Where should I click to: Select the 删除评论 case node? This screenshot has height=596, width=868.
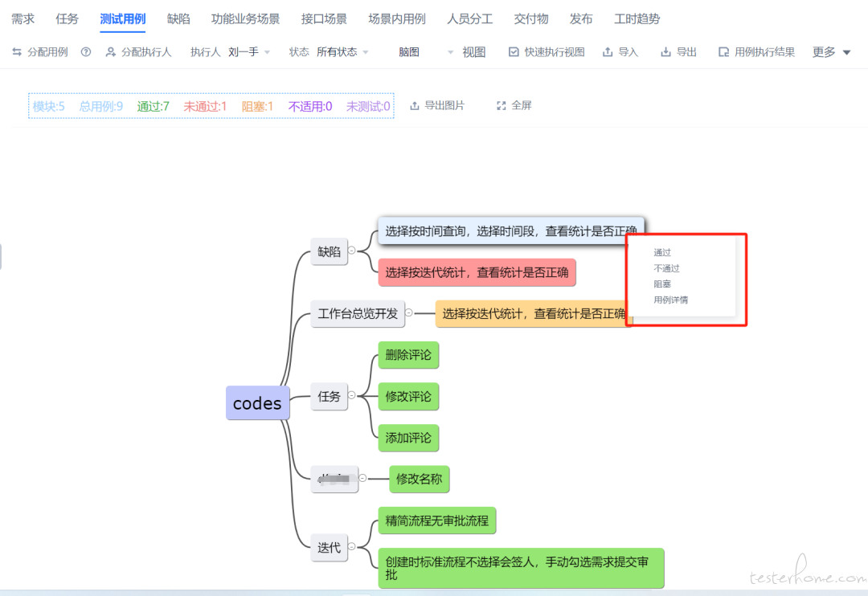[408, 355]
